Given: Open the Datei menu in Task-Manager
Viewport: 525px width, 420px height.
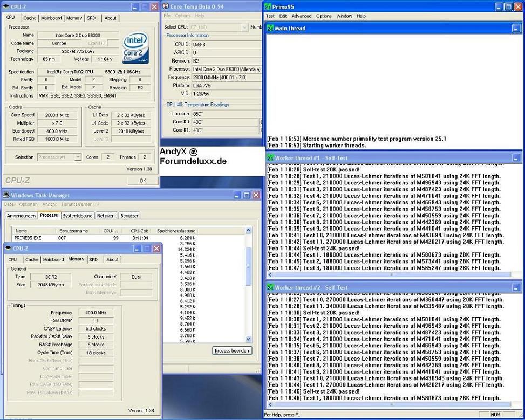Looking at the screenshot, I should [9, 204].
